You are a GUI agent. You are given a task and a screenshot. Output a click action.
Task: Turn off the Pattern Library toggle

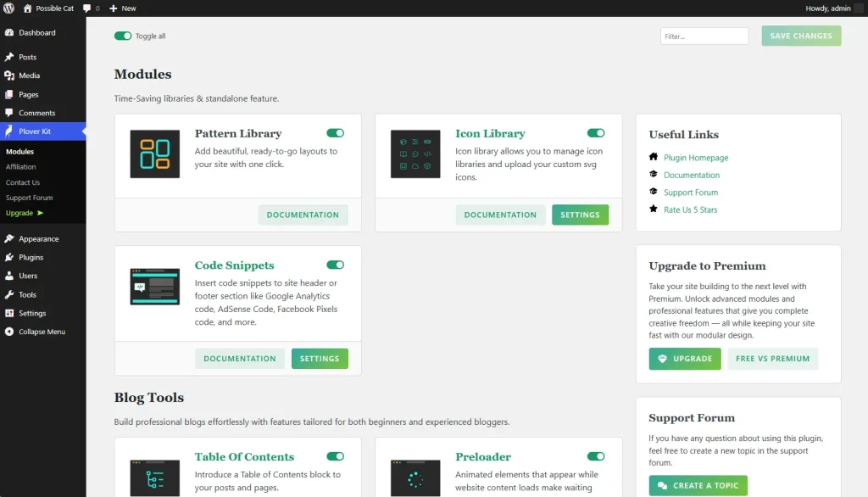(335, 133)
